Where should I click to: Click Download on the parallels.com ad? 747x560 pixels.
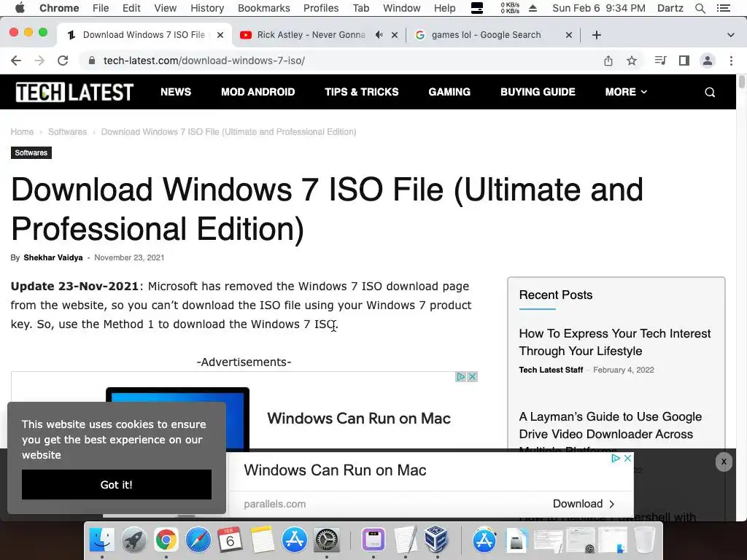583,504
